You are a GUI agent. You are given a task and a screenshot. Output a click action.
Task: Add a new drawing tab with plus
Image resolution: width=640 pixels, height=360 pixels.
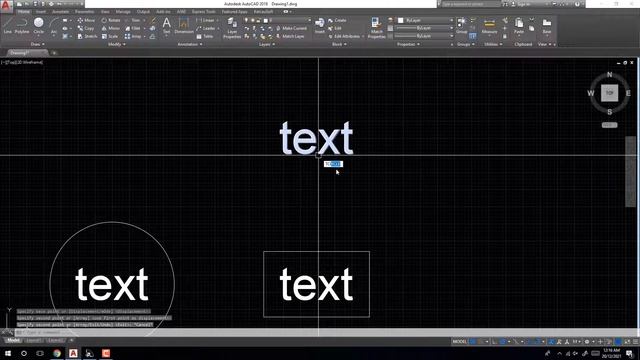coord(53,53)
